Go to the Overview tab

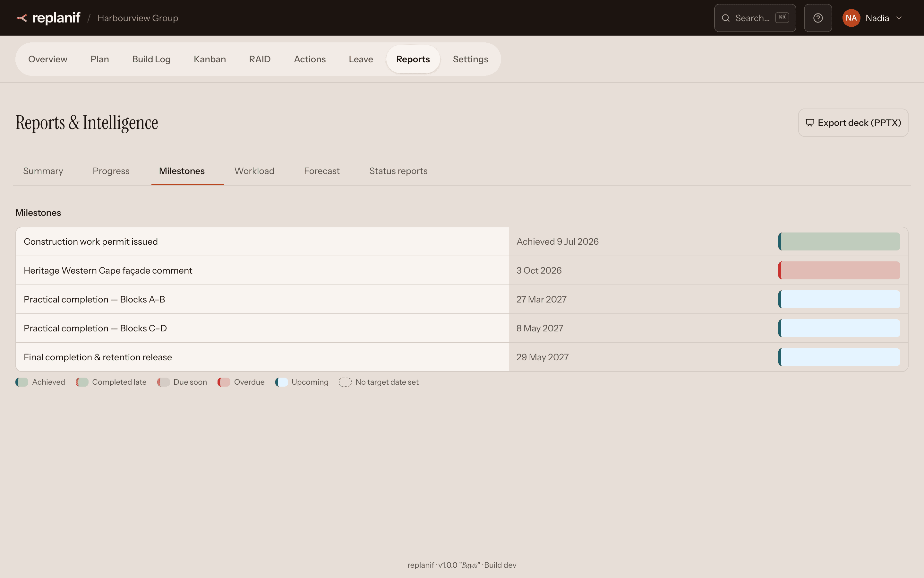(48, 59)
